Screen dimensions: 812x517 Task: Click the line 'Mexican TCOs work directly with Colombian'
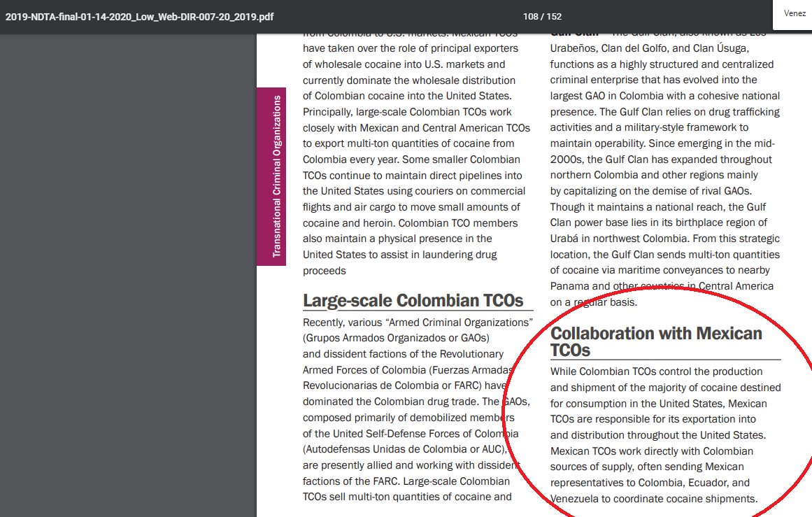pyautogui.click(x=651, y=451)
